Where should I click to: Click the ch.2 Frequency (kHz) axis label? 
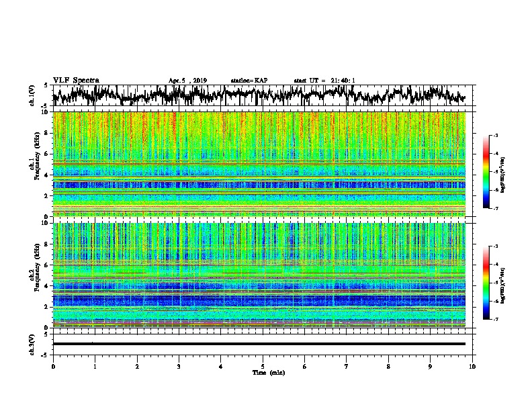click(x=35, y=267)
